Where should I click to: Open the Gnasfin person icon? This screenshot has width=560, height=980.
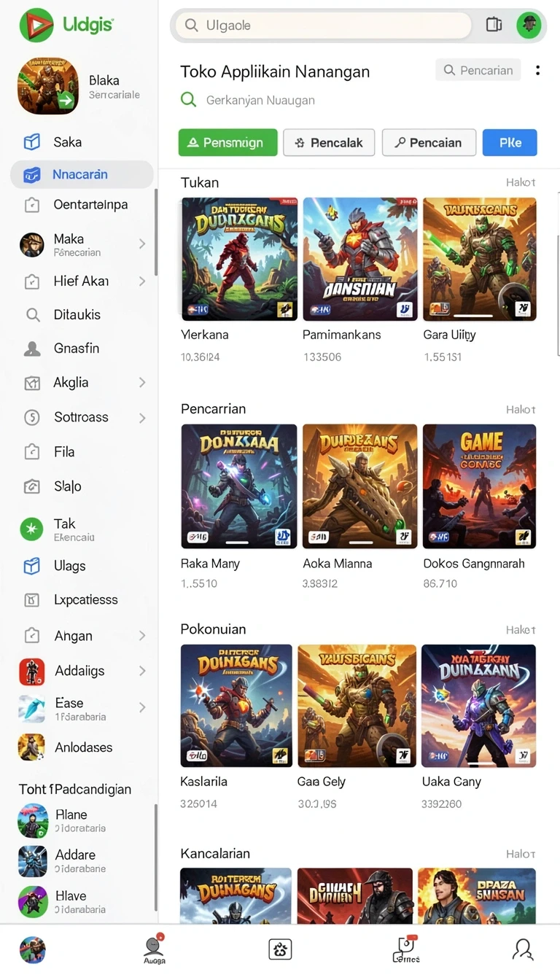[x=32, y=349]
